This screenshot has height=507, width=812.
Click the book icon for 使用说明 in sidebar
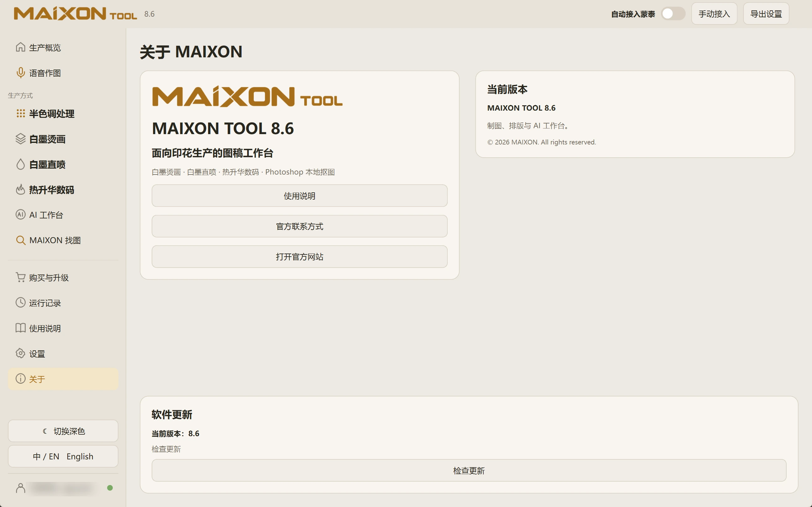click(x=20, y=328)
